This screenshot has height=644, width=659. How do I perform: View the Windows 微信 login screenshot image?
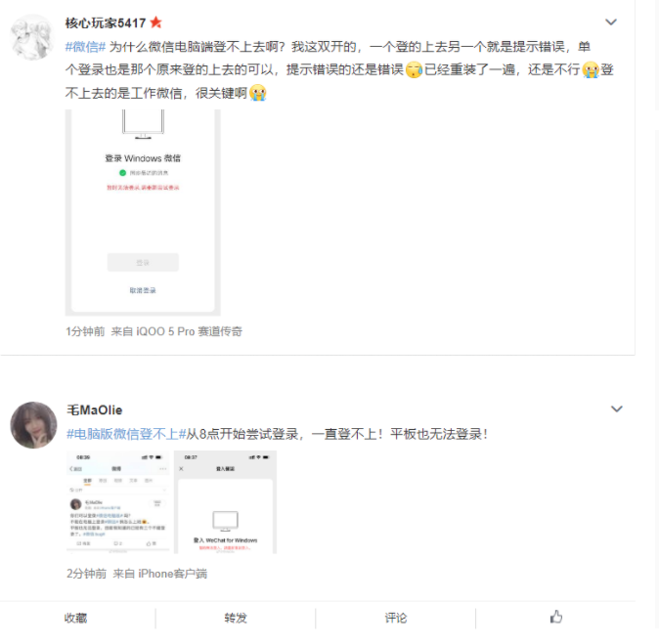click(143, 212)
